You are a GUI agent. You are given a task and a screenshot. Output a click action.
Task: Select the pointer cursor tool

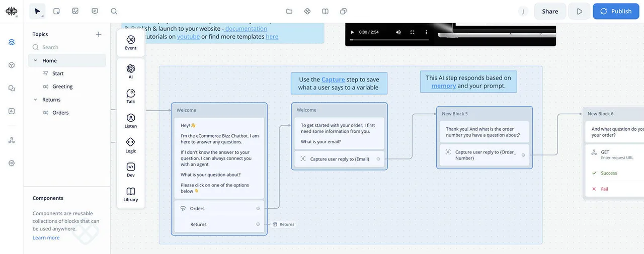coord(37,11)
